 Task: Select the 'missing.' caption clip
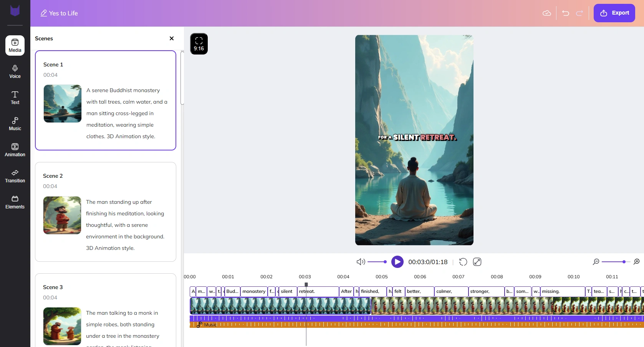563,291
